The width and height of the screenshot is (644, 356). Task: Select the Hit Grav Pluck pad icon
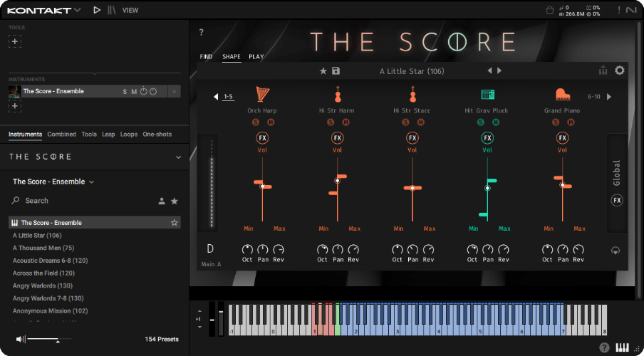pyautogui.click(x=487, y=95)
